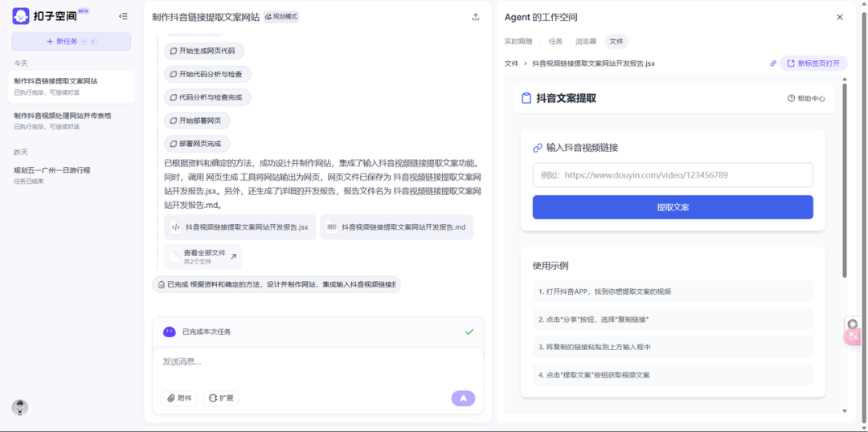This screenshot has width=868, height=432.
Task: Click the user avatar in the sidebar
Action: [x=20, y=408]
